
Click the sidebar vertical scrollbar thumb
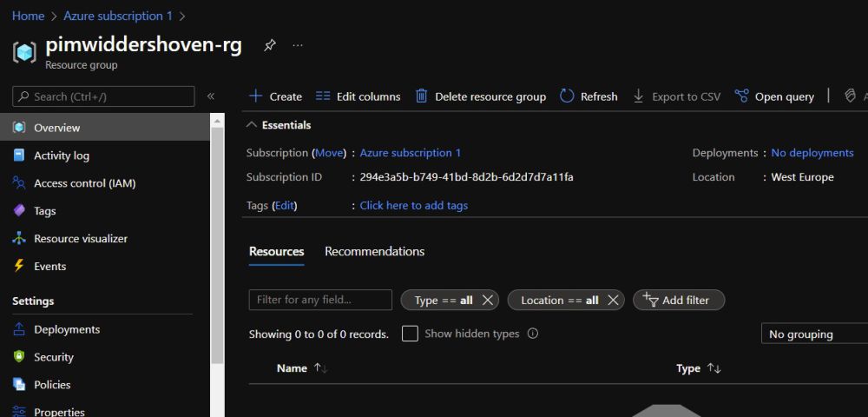(x=218, y=245)
